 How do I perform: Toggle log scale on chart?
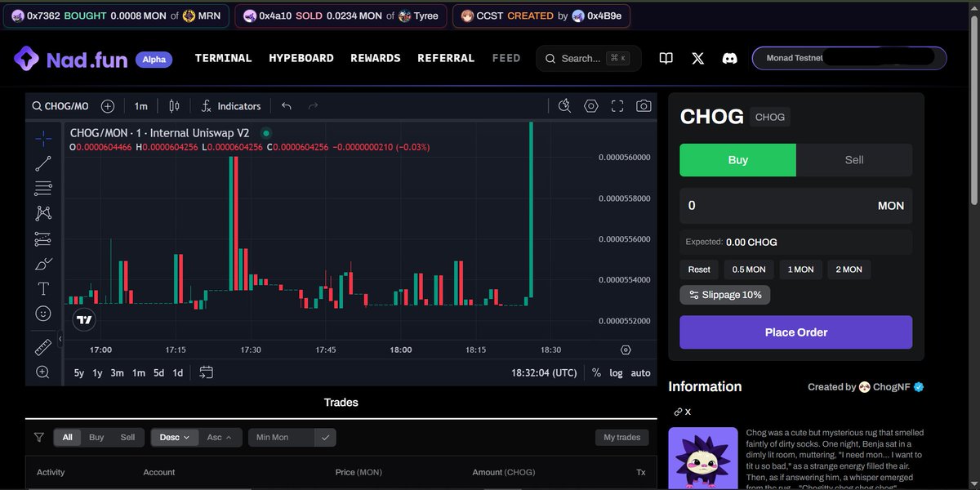tap(616, 372)
